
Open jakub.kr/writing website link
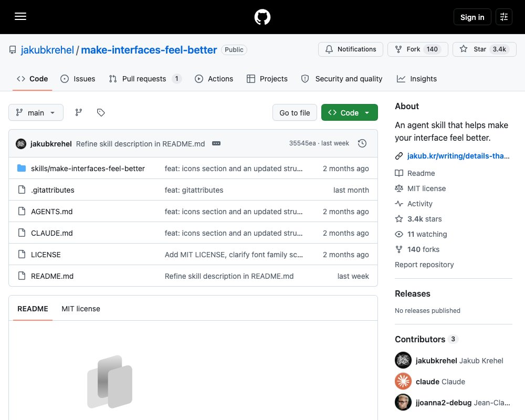click(458, 156)
